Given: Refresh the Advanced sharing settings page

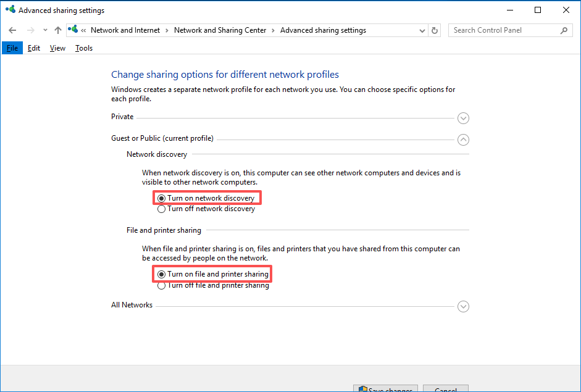Looking at the screenshot, I should click(x=435, y=31).
